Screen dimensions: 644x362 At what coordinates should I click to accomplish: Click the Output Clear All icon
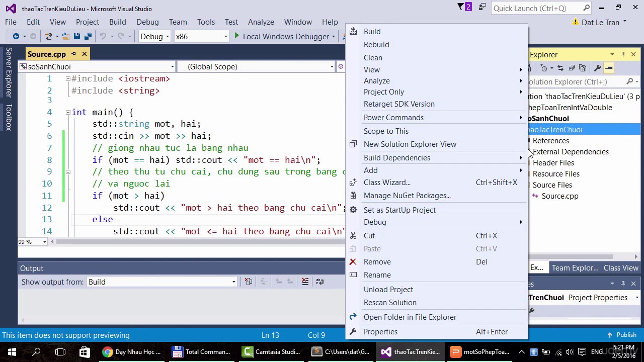click(x=305, y=282)
